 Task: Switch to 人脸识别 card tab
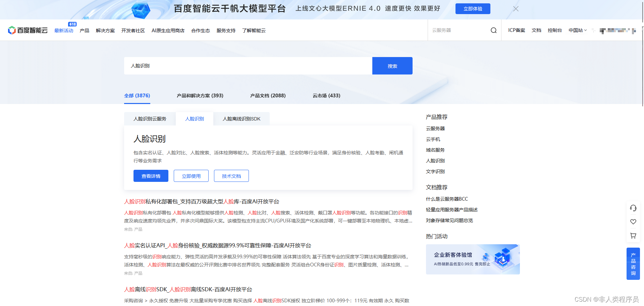pos(195,119)
